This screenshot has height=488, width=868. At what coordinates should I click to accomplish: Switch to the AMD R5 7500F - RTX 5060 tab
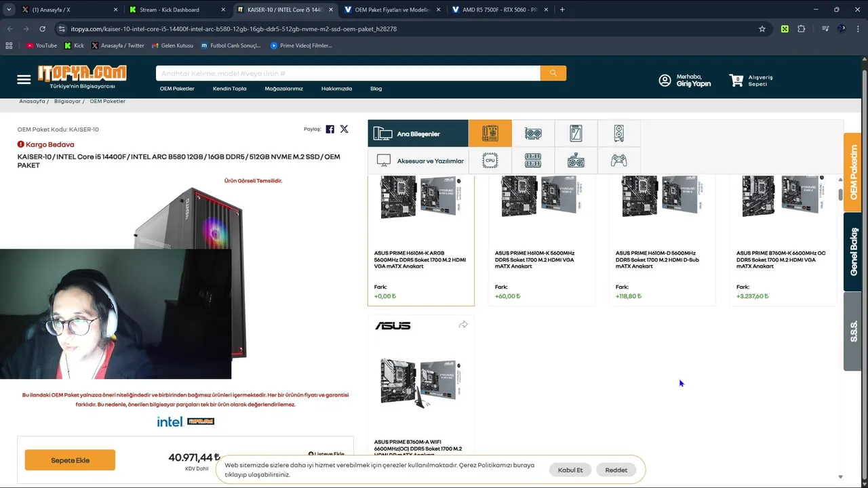[x=500, y=9]
